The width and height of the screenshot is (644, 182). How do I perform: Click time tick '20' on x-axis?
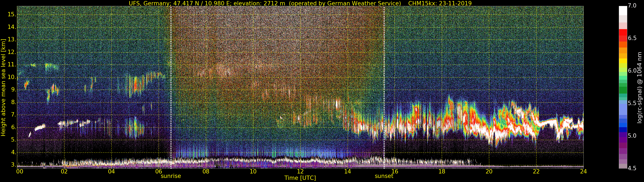tap(489, 172)
